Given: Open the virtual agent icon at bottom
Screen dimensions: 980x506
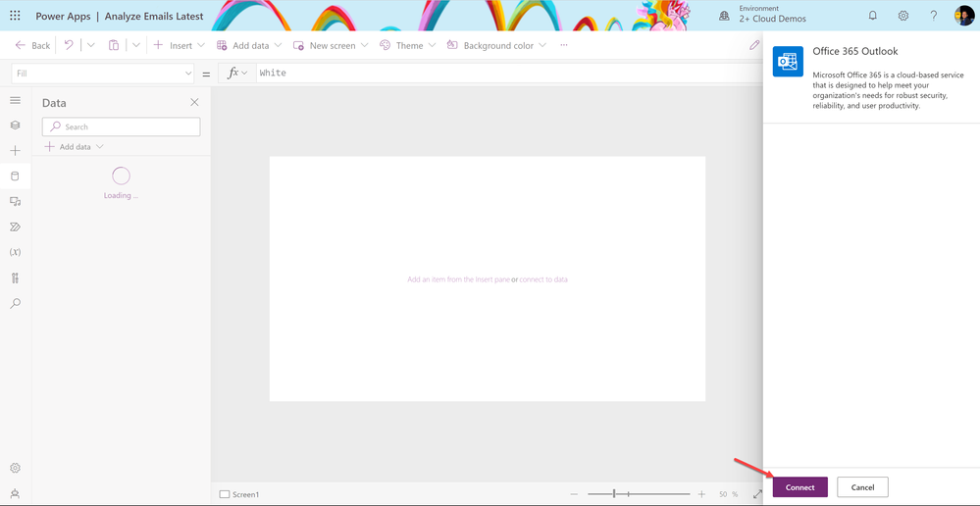Looking at the screenshot, I should click(x=16, y=493).
